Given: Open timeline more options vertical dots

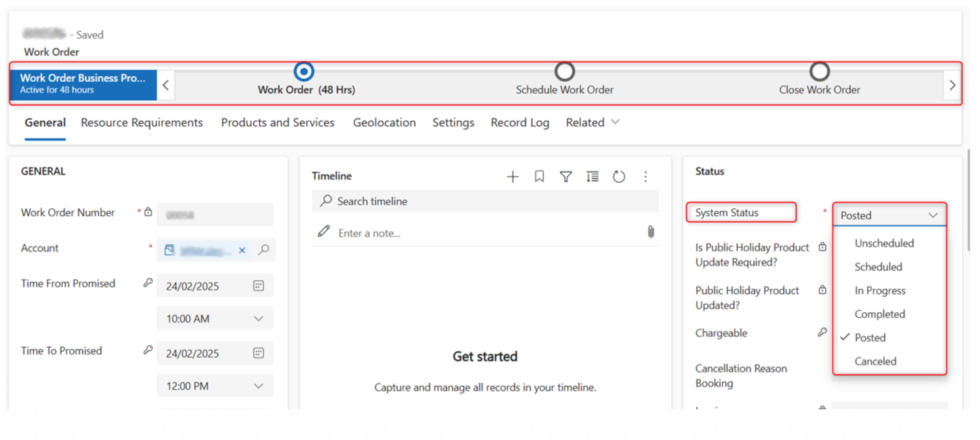Looking at the screenshot, I should [645, 176].
